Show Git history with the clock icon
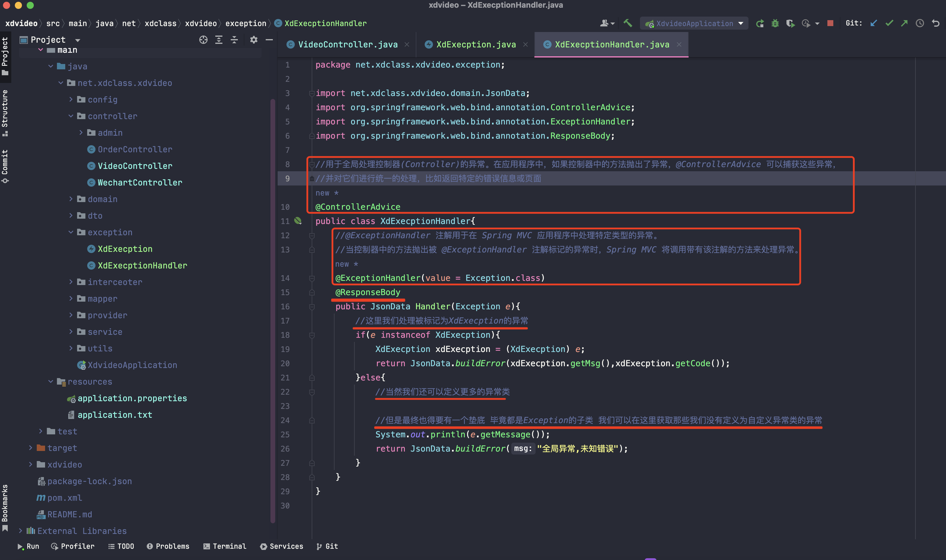This screenshot has height=560, width=946. [x=920, y=23]
